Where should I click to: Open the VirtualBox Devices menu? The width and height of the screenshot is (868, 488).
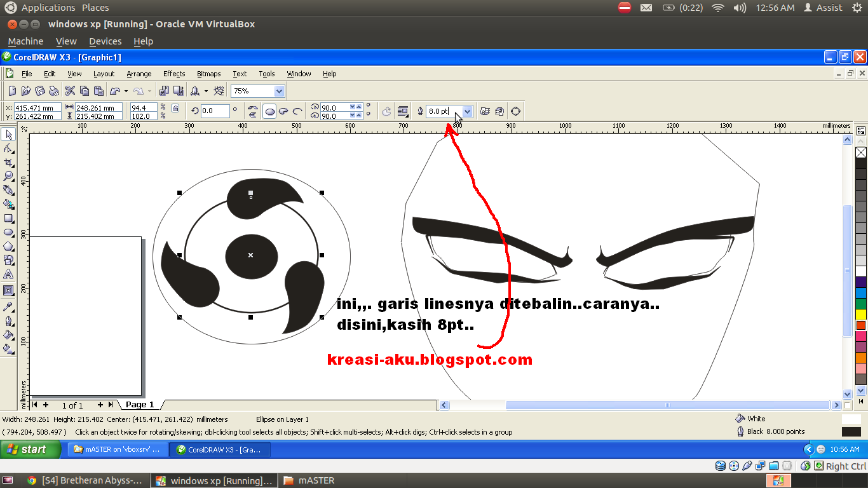(x=105, y=41)
